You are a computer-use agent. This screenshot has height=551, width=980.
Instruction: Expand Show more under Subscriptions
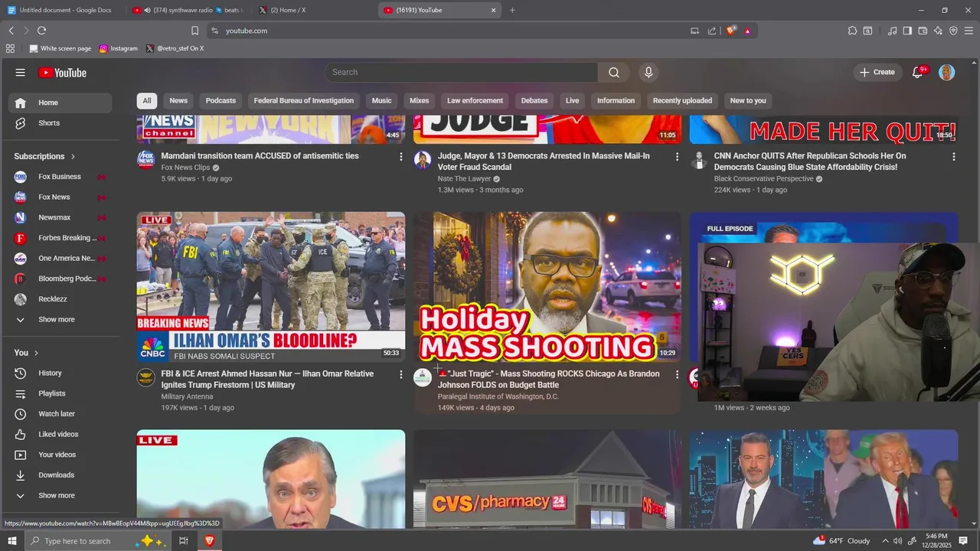click(60, 319)
